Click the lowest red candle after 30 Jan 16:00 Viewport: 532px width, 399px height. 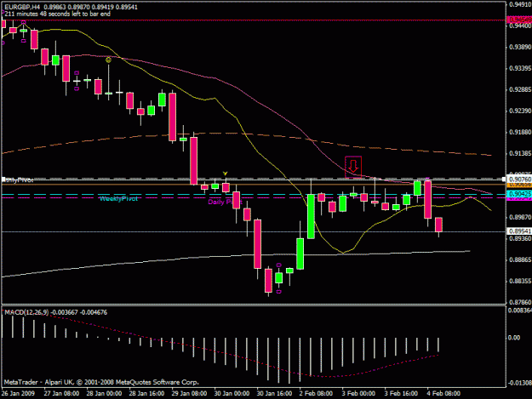(268, 281)
